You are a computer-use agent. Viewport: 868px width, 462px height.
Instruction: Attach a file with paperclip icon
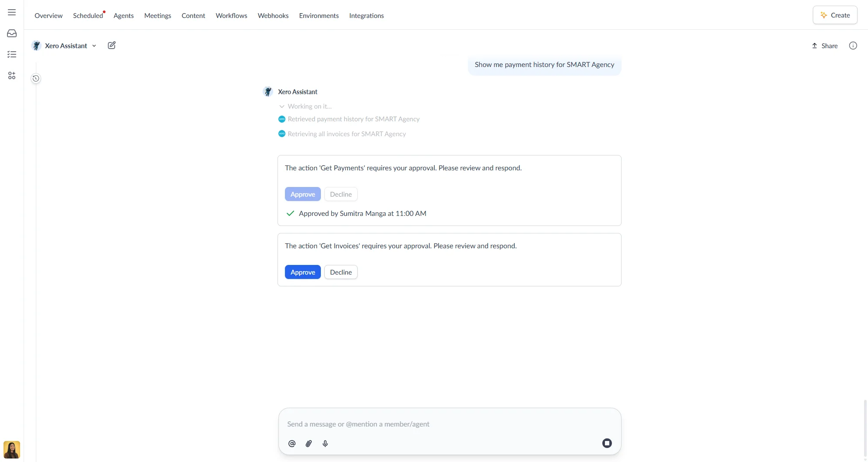click(309, 443)
